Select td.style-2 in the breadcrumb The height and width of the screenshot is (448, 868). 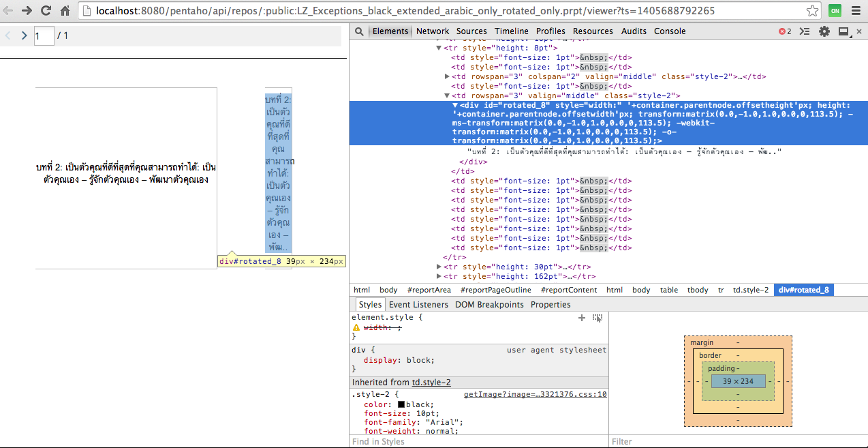tap(751, 290)
